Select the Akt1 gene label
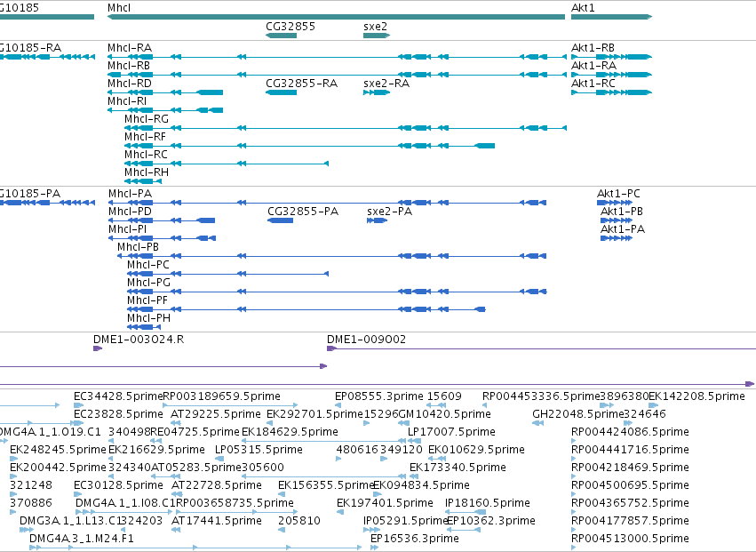 [583, 8]
